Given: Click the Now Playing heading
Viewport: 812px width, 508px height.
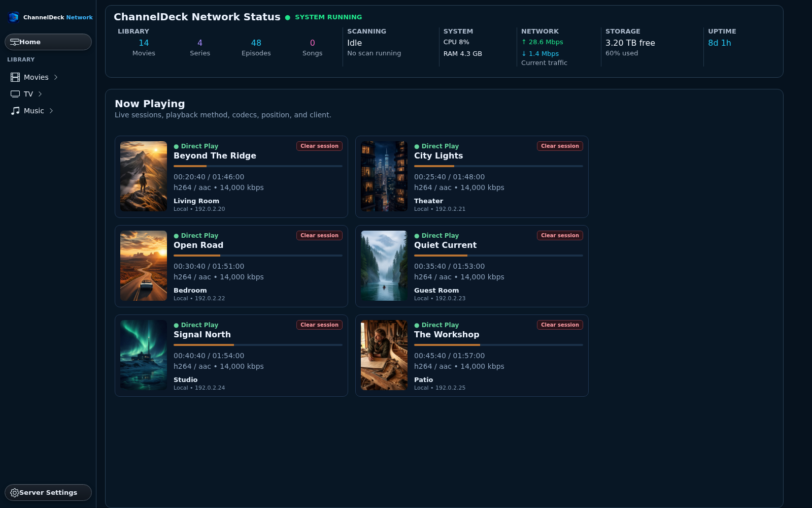Looking at the screenshot, I should click(x=150, y=104).
